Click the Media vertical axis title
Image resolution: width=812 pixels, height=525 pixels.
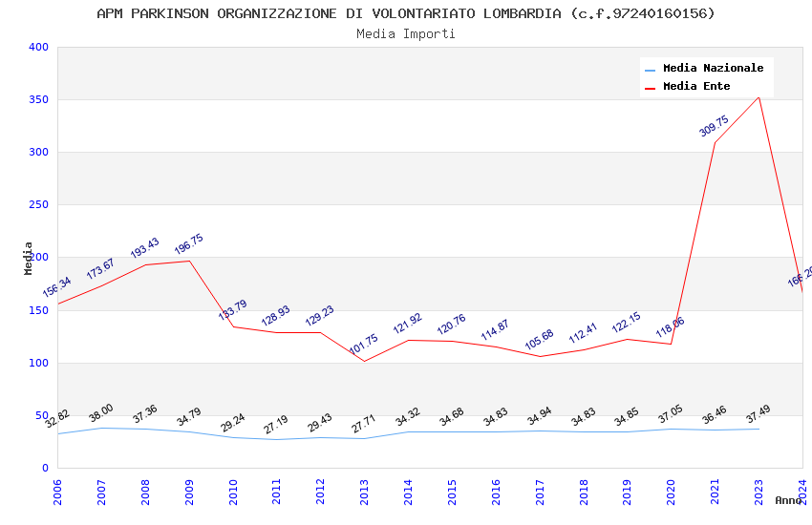click(x=28, y=258)
